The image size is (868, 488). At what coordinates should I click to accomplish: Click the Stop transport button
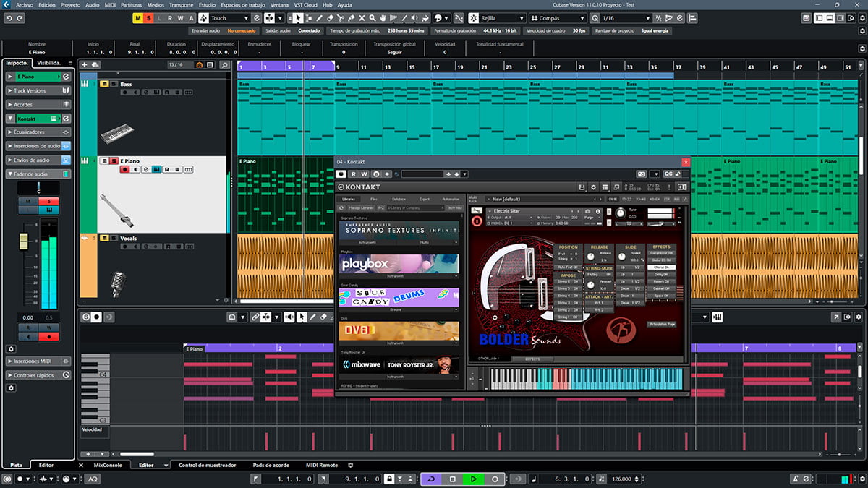(x=453, y=479)
